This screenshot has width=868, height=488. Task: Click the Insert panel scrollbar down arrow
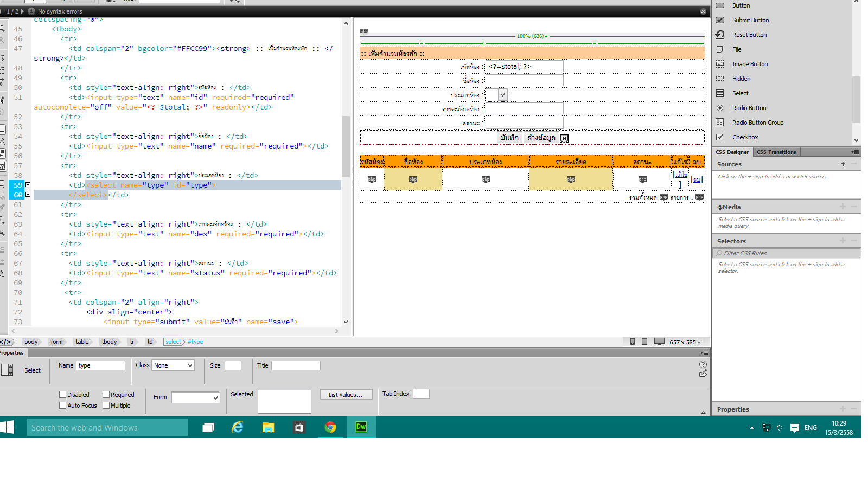(x=856, y=140)
